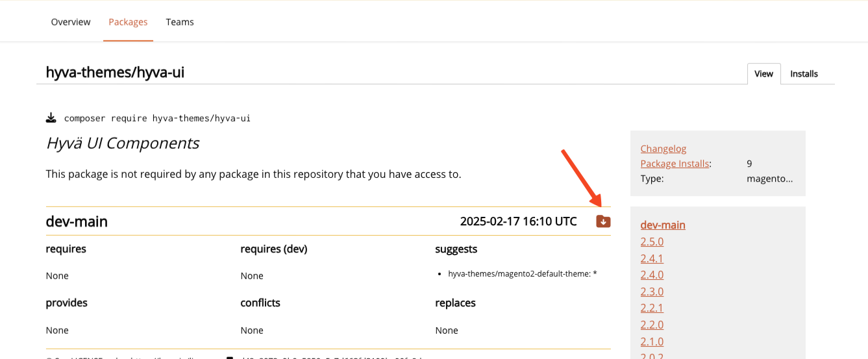
Task: Click the composer require hyva-themes/hyva-ui command text
Action: coord(157,118)
